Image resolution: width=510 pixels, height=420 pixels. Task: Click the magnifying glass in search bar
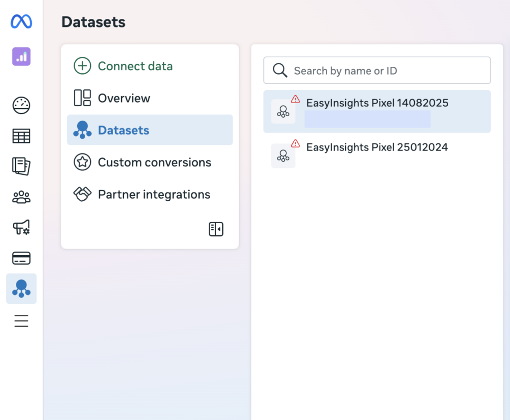pos(279,70)
